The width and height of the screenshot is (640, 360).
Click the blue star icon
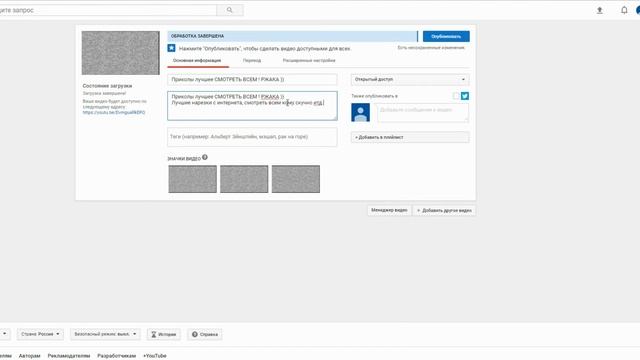point(171,48)
